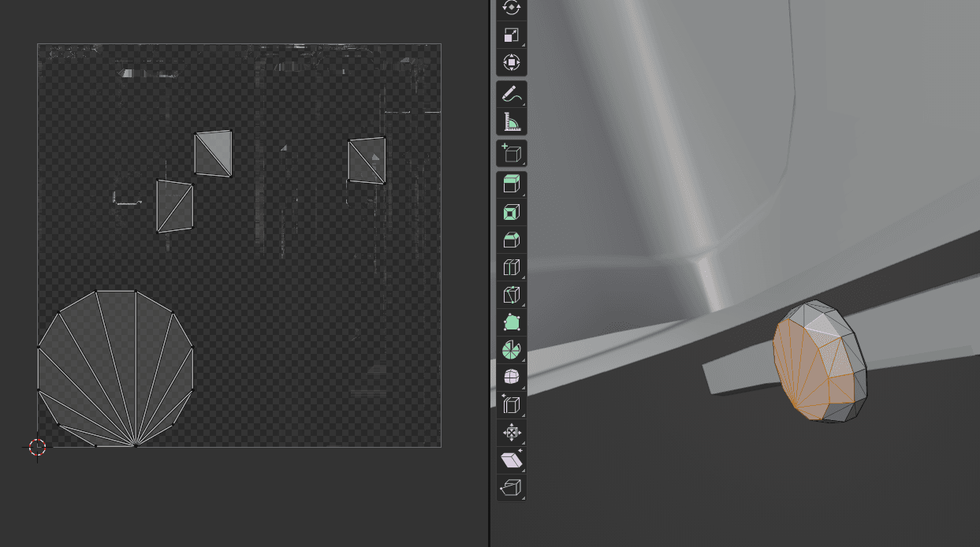Select the Shear tool
The image size is (980, 547).
(x=512, y=460)
